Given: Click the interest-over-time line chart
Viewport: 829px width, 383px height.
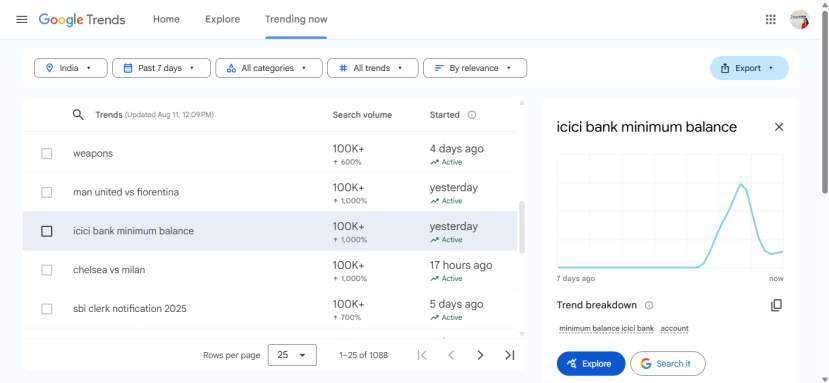Looking at the screenshot, I should [x=670, y=212].
